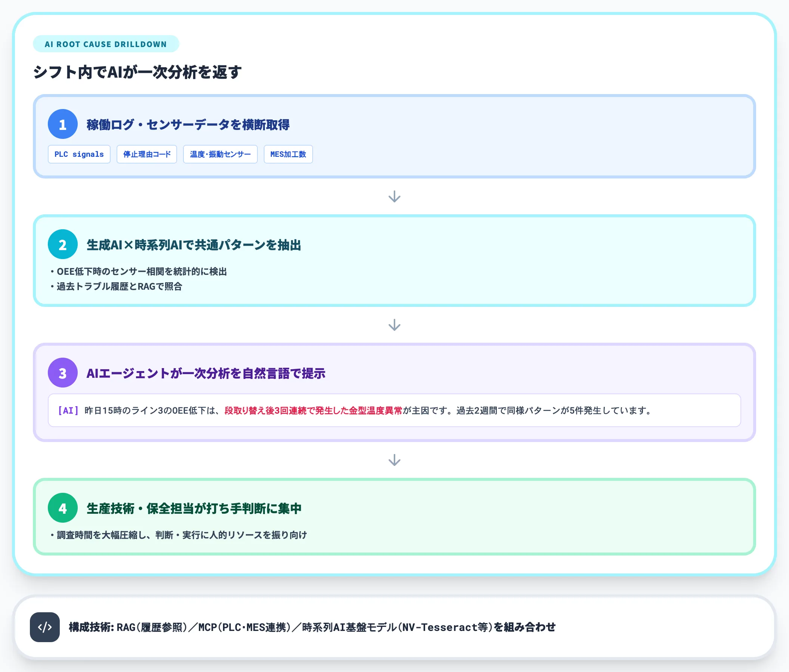Screen dimensions: 789x672
Task: Click the title 生成AI×時系列AIで共通パターンを抽出
Action: click(194, 245)
